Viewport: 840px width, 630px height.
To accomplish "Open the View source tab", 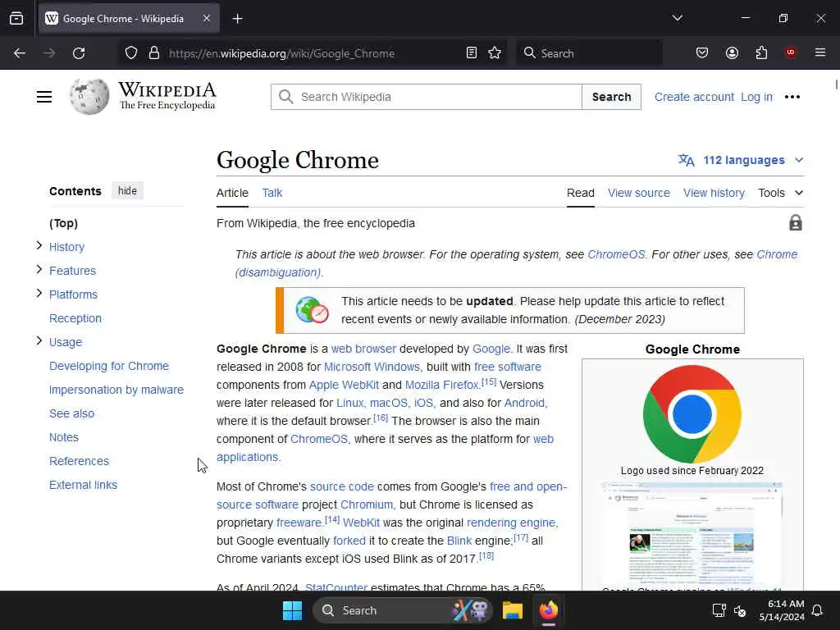I will (x=638, y=193).
